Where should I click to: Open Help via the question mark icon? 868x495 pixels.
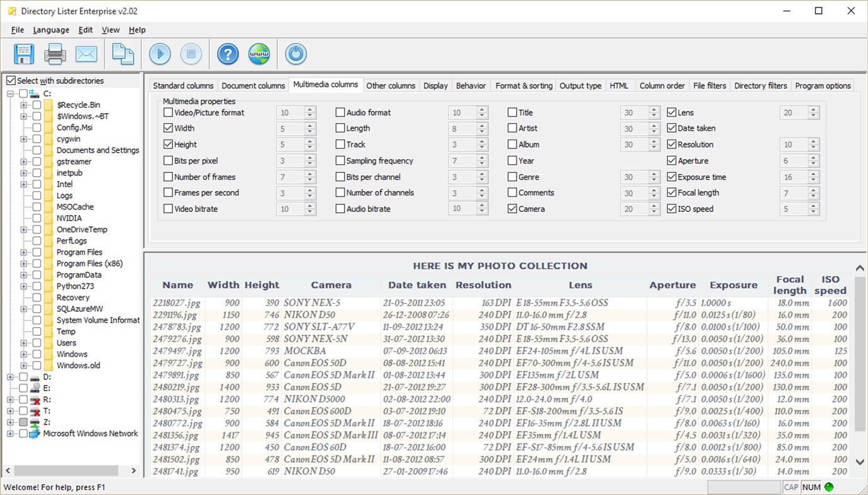(x=227, y=54)
